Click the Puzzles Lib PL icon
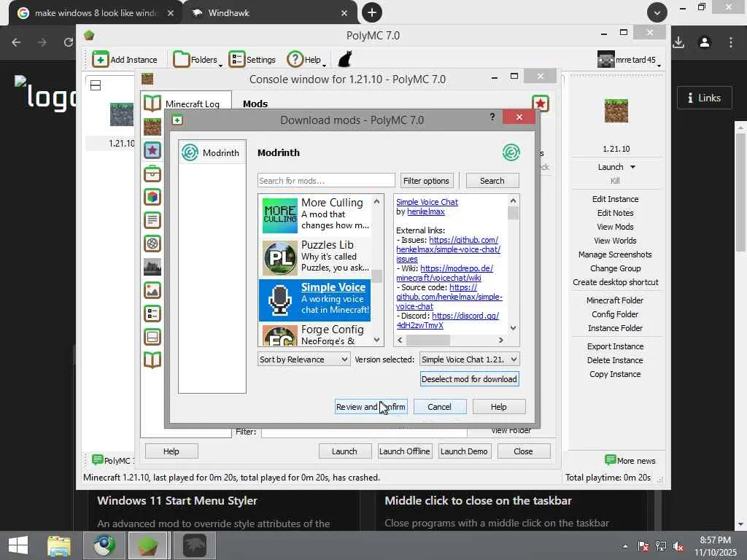 280,257
